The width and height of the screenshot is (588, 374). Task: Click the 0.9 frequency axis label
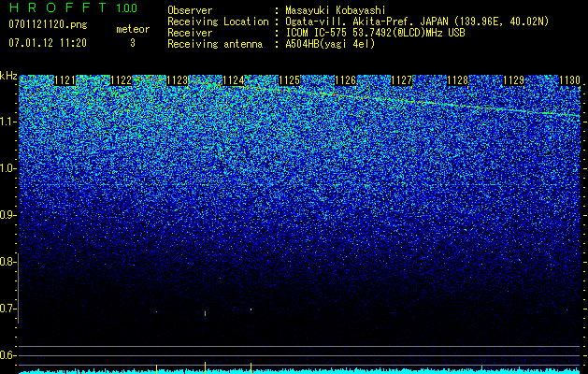(x=7, y=215)
